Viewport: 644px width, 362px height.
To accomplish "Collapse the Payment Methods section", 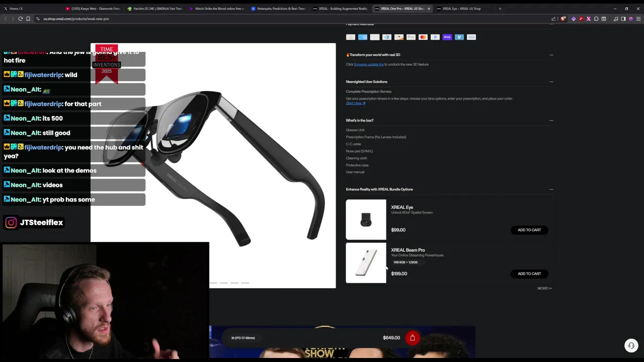I will tap(551, 24).
